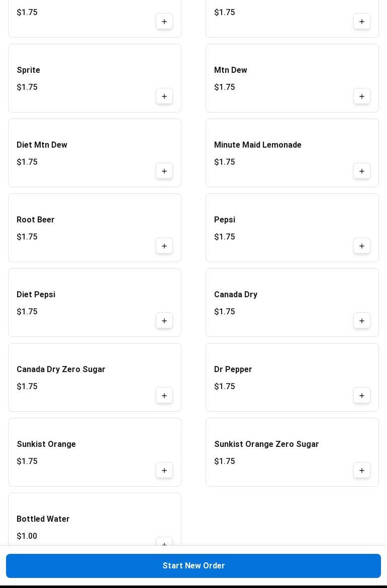Screen dimensions: 387x588
Task: Add Sunkist Orange Zero Sugar
Action: [362, 471]
